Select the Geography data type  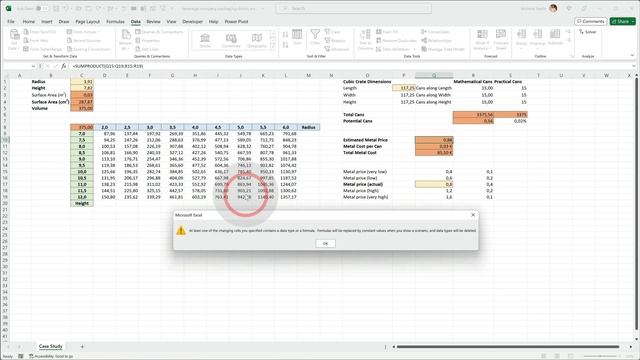[257, 40]
